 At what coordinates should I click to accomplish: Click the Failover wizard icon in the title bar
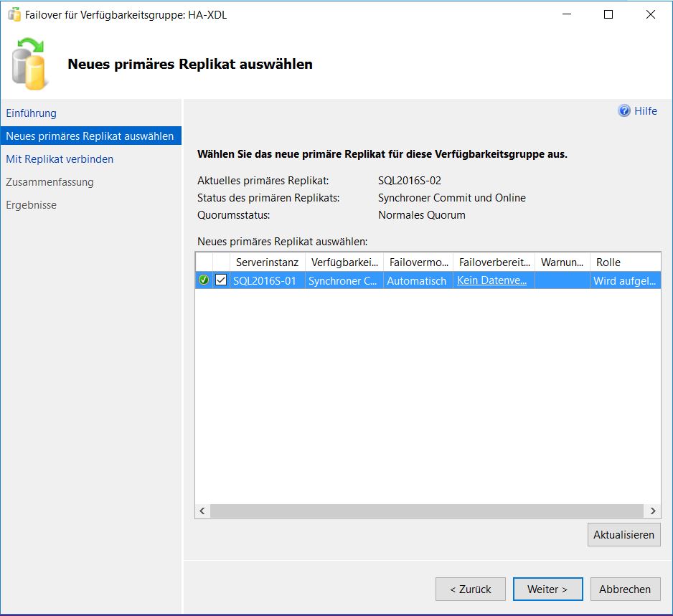pyautogui.click(x=15, y=14)
